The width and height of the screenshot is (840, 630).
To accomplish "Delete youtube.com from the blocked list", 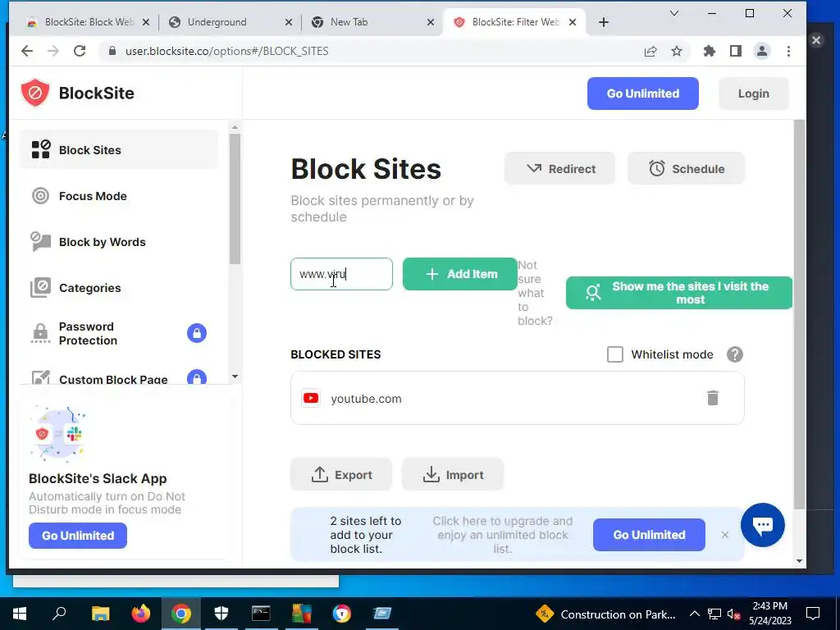I will 713,398.
